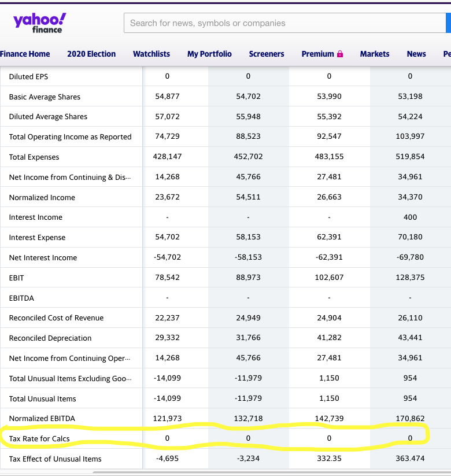The width and height of the screenshot is (451, 476).
Task: Click the Normalized EBITDA label
Action: click(x=42, y=419)
